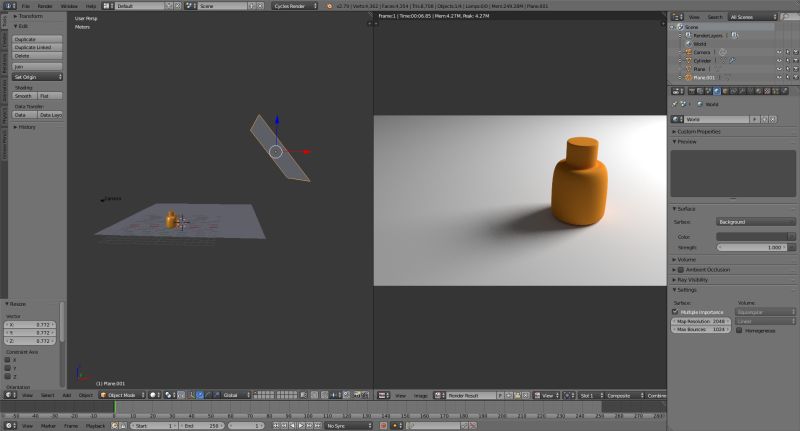Click the Duplicate Linked button
Viewport: 800px width, 431px height.
(x=37, y=47)
